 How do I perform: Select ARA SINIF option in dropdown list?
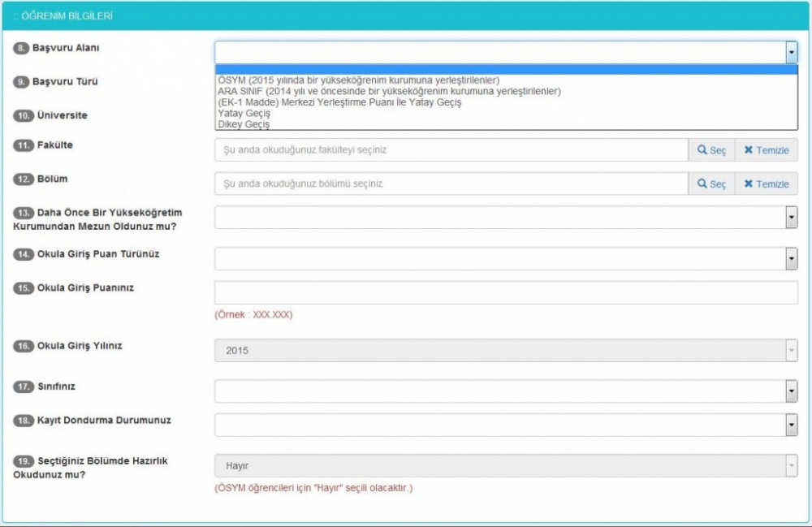389,92
